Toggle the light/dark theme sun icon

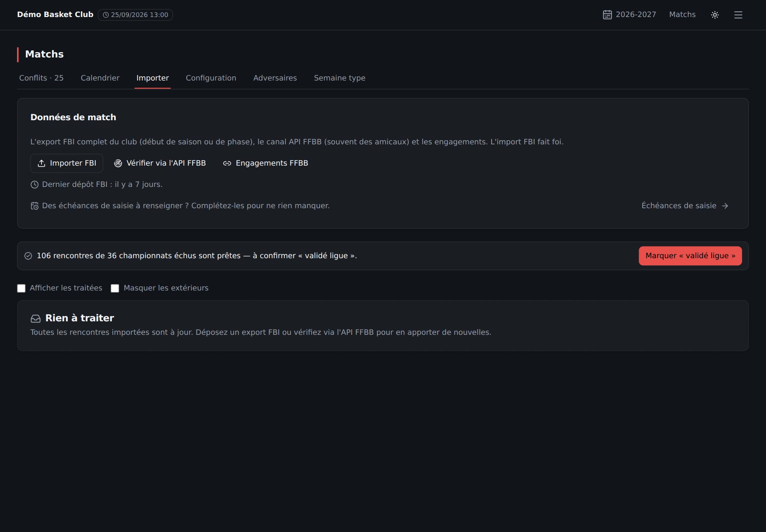[715, 15]
